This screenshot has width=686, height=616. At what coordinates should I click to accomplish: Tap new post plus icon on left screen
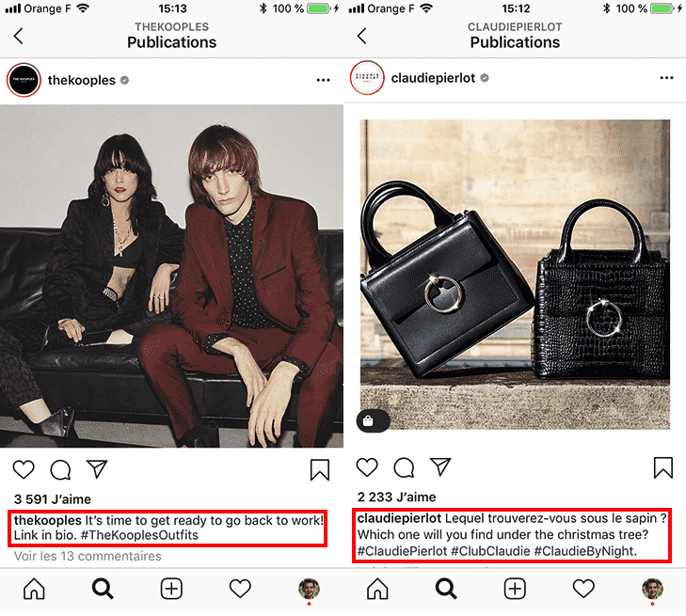click(171, 589)
